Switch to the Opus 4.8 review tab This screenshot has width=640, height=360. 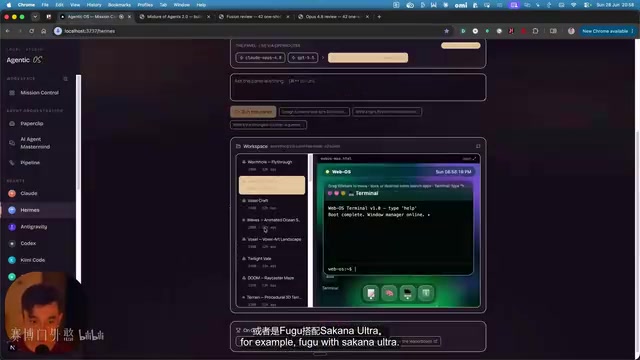coord(333,17)
